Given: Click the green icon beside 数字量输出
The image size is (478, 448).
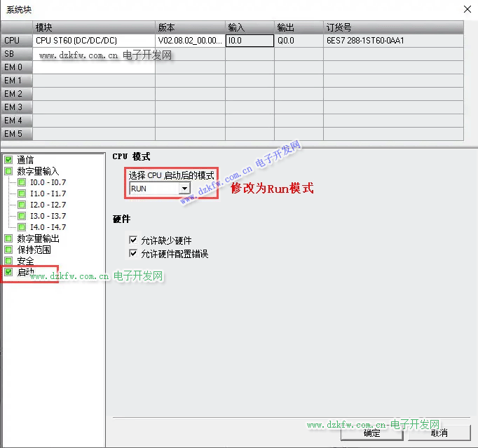Looking at the screenshot, I should pyautogui.click(x=8, y=238).
